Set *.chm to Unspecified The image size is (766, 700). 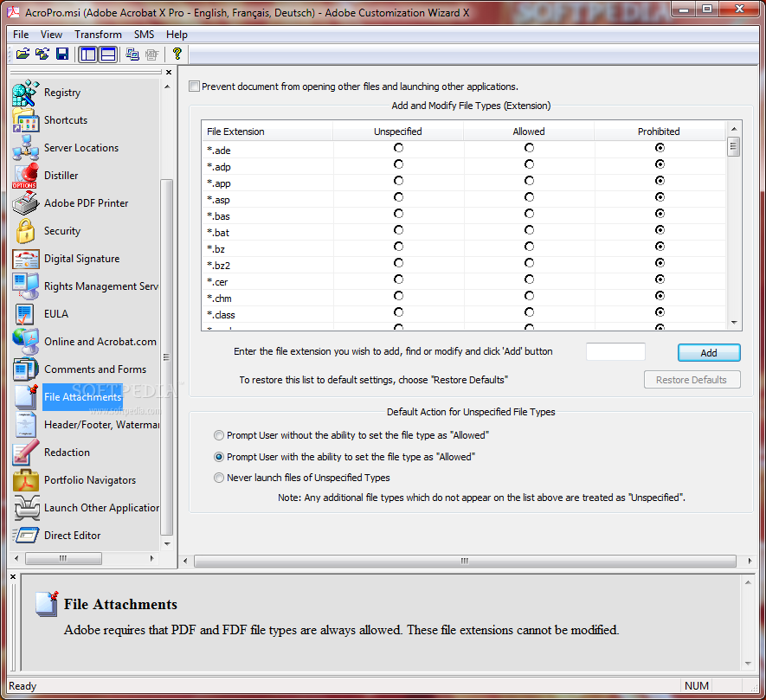coord(399,296)
